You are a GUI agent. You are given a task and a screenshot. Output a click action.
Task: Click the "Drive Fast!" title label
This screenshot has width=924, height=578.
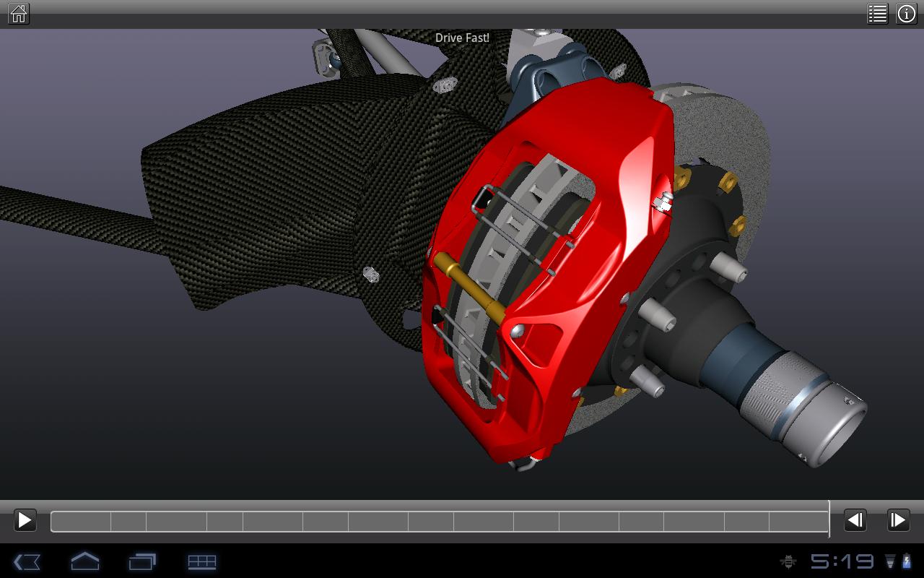tap(462, 38)
